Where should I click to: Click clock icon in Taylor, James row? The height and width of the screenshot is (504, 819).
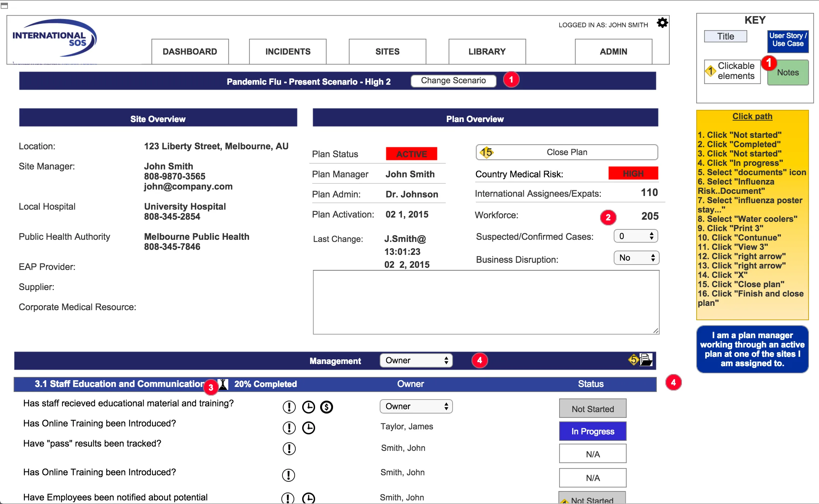(308, 428)
